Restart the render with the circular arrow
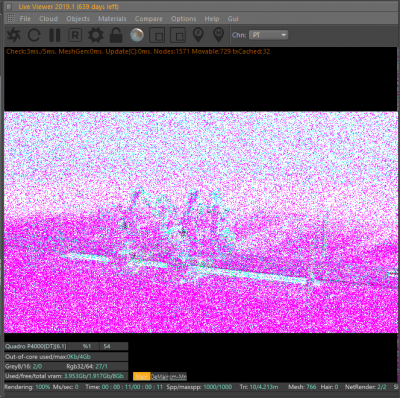 [x=34, y=35]
